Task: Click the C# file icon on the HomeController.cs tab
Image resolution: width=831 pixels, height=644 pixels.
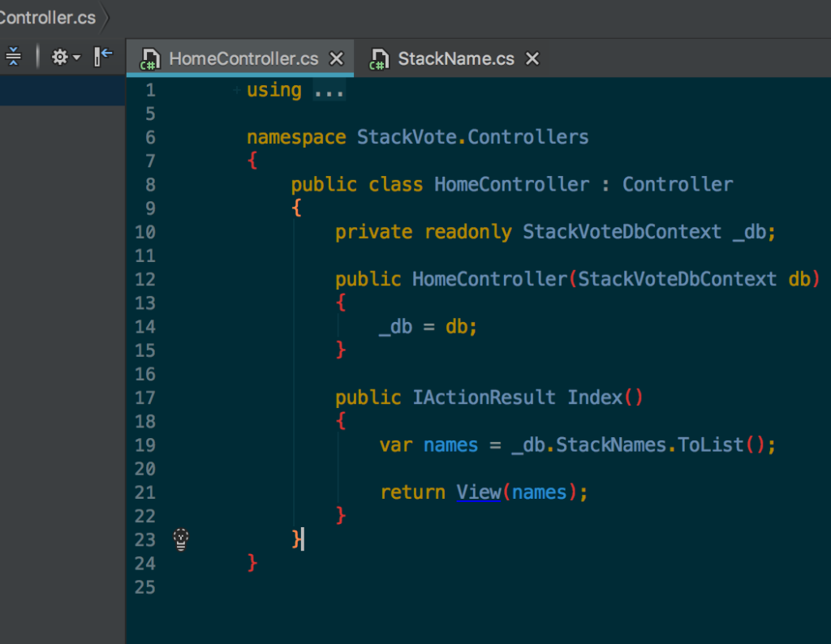Action: (149, 59)
